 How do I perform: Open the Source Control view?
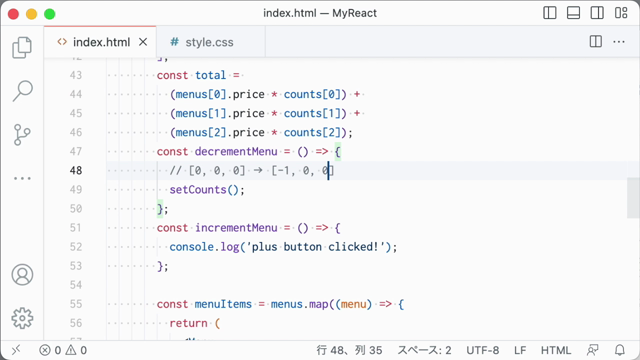coord(22,135)
